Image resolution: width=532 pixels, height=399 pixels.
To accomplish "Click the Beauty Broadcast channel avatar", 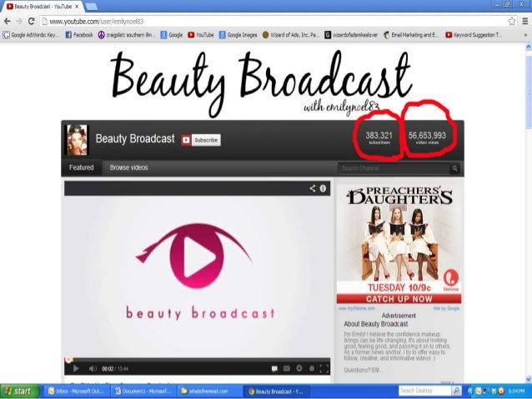I will click(77, 140).
